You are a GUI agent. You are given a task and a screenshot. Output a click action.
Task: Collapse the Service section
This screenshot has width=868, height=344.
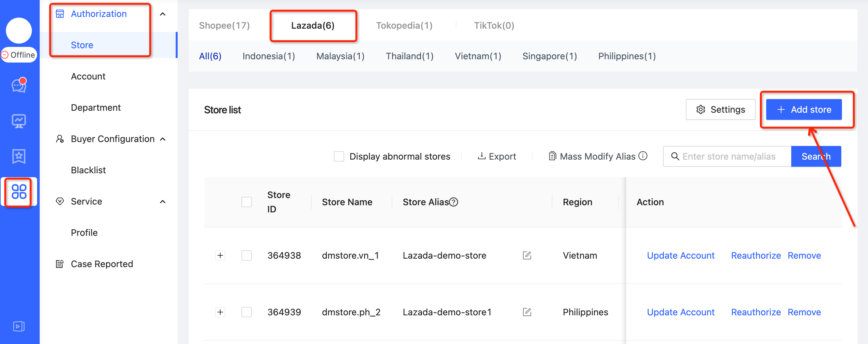[x=163, y=201]
